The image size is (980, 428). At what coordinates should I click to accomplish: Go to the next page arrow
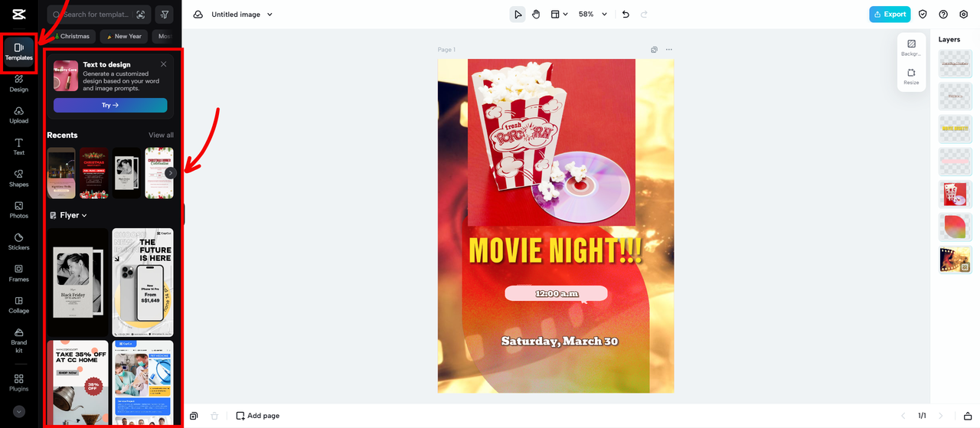pos(941,416)
